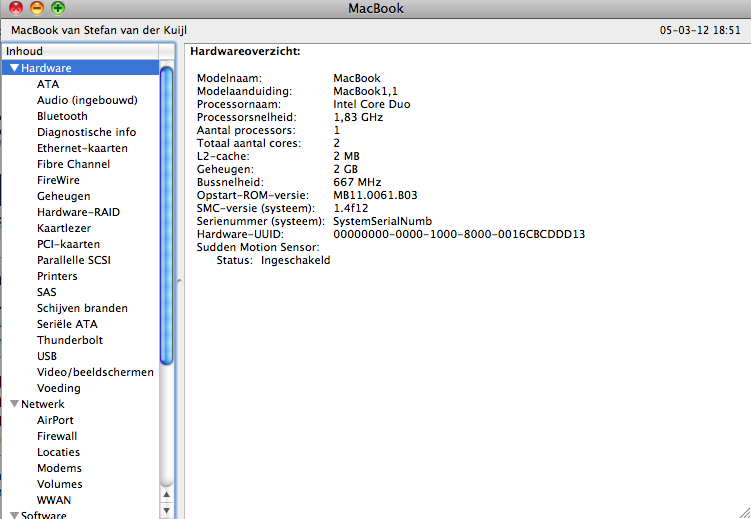
Task: Select WWAN in the sidebar
Action: click(x=54, y=500)
